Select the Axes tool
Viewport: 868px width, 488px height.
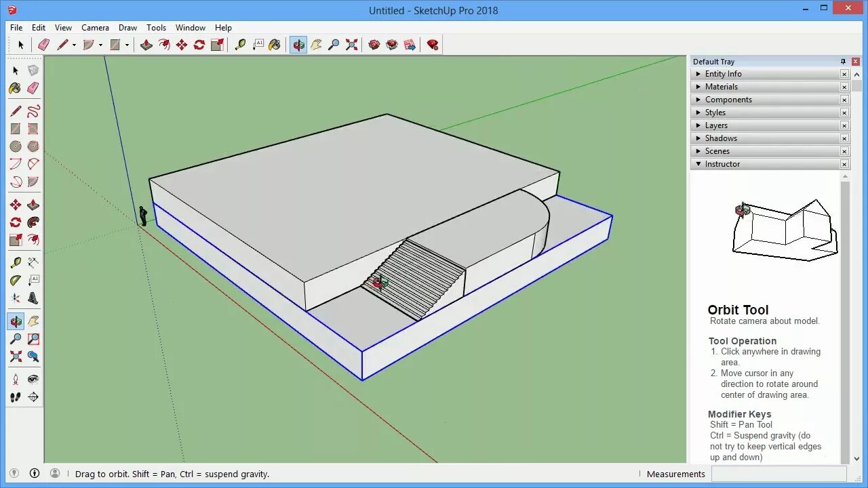(x=16, y=298)
